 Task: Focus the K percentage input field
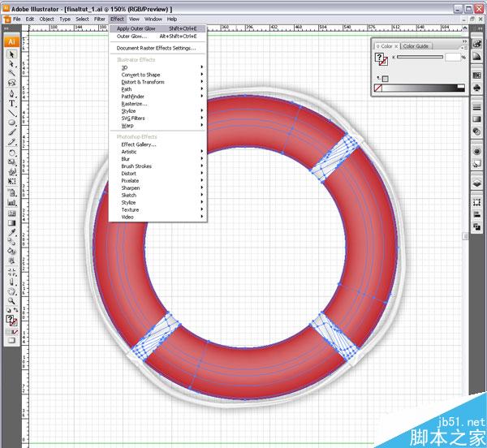point(453,57)
